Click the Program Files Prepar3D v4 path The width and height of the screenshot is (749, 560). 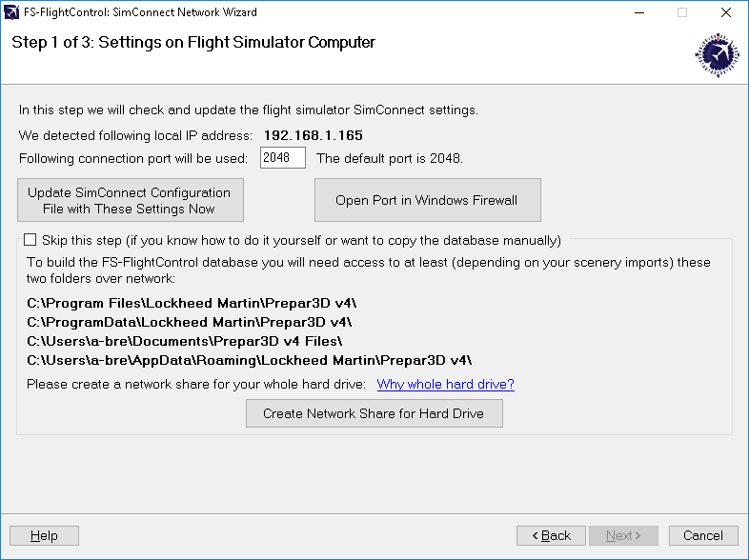(192, 303)
